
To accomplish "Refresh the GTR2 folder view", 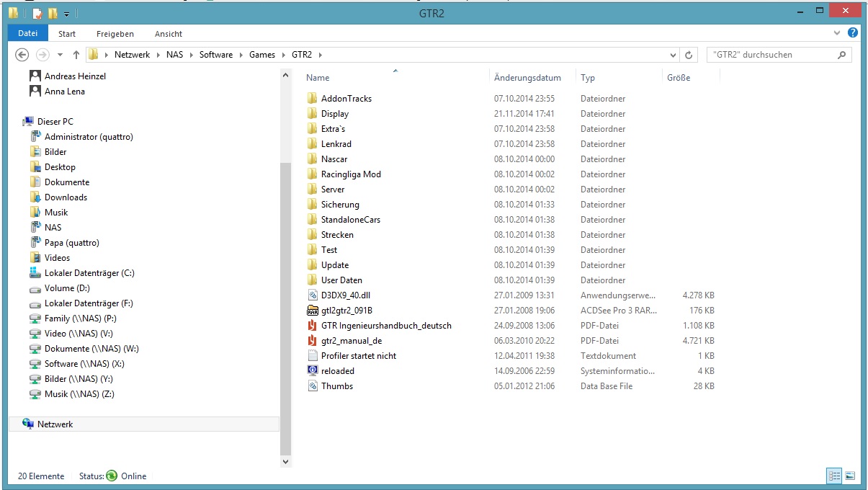I will pos(689,55).
